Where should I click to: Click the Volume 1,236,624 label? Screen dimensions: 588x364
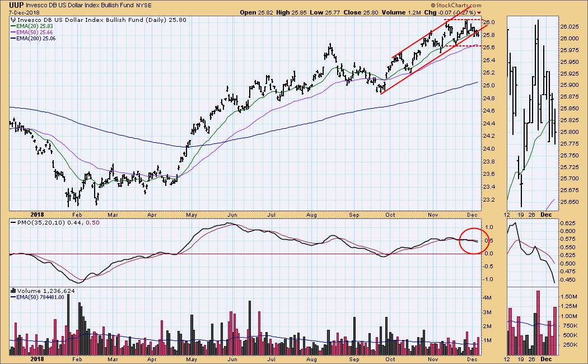(40, 292)
